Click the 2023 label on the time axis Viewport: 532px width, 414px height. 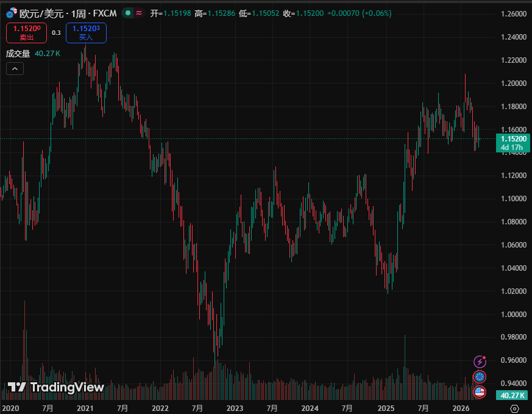point(235,408)
